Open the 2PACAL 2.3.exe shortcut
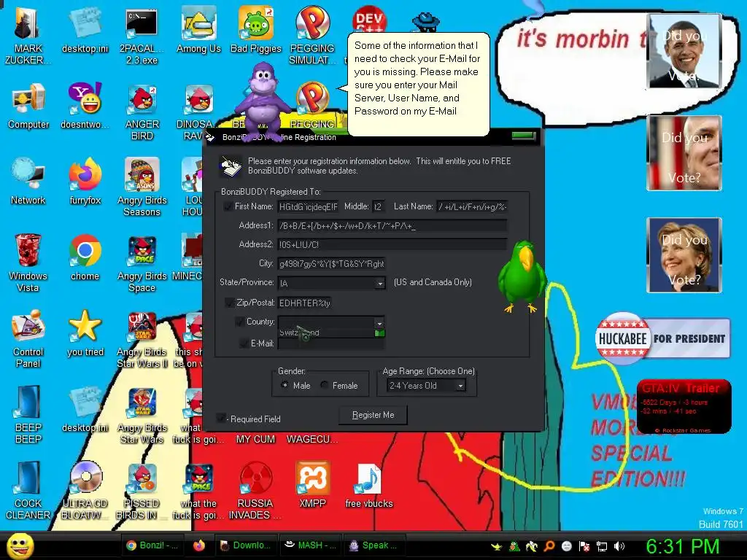Image resolution: width=747 pixels, height=560 pixels. pos(142,35)
